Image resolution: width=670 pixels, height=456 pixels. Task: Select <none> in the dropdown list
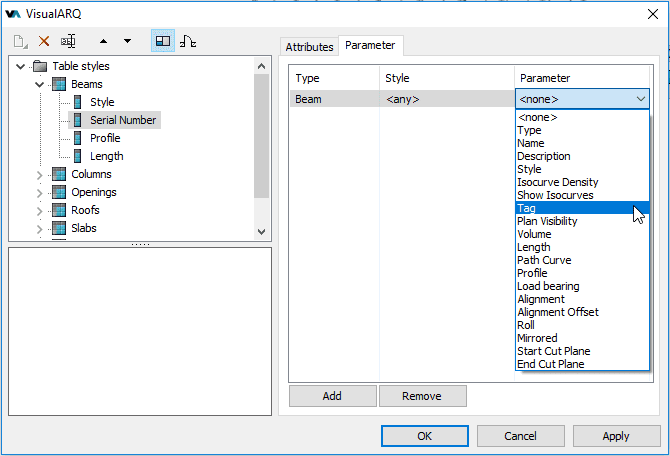pyautogui.click(x=582, y=117)
